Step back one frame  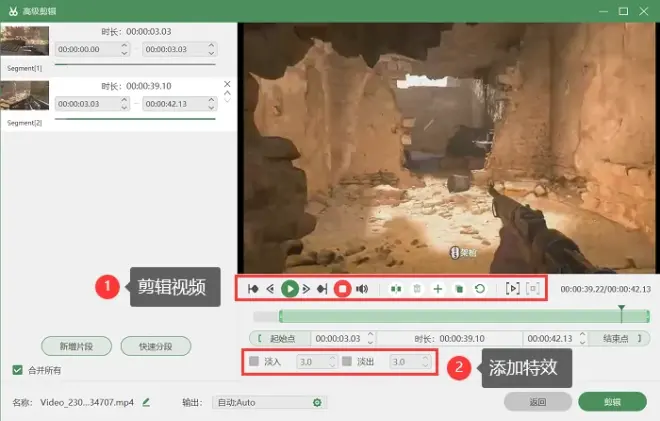point(270,289)
